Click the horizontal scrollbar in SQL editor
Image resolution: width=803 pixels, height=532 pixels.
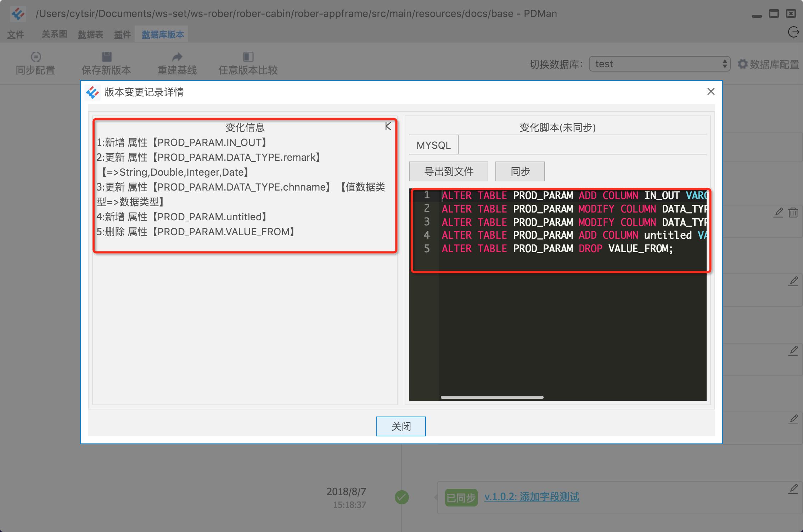click(x=492, y=397)
